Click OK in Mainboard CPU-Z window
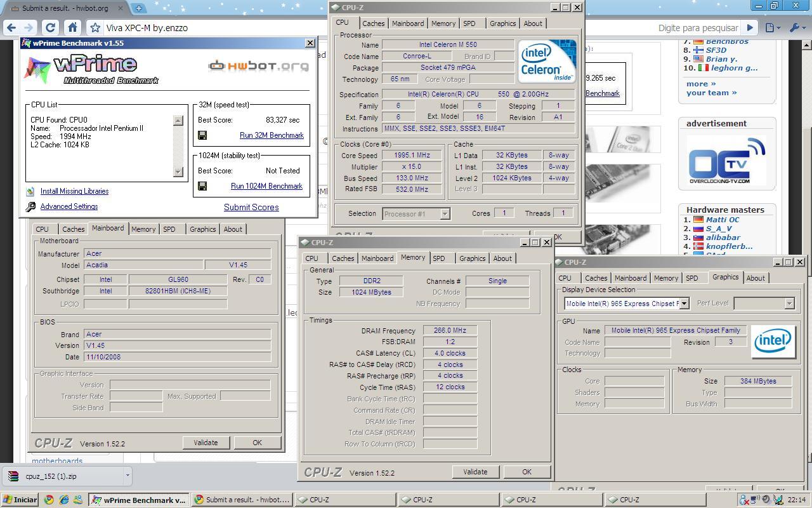This screenshot has width=812, height=508. click(257, 443)
